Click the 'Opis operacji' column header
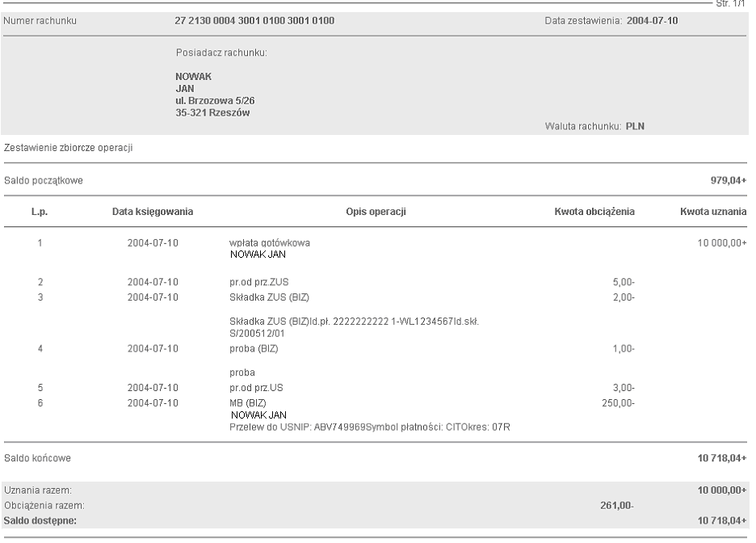The width and height of the screenshot is (756, 543). [x=376, y=211]
